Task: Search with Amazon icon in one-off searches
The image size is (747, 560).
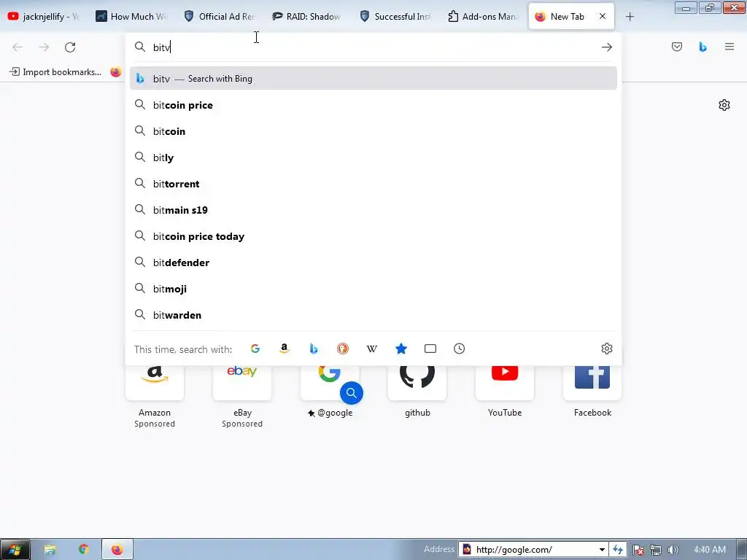Action: (285, 349)
